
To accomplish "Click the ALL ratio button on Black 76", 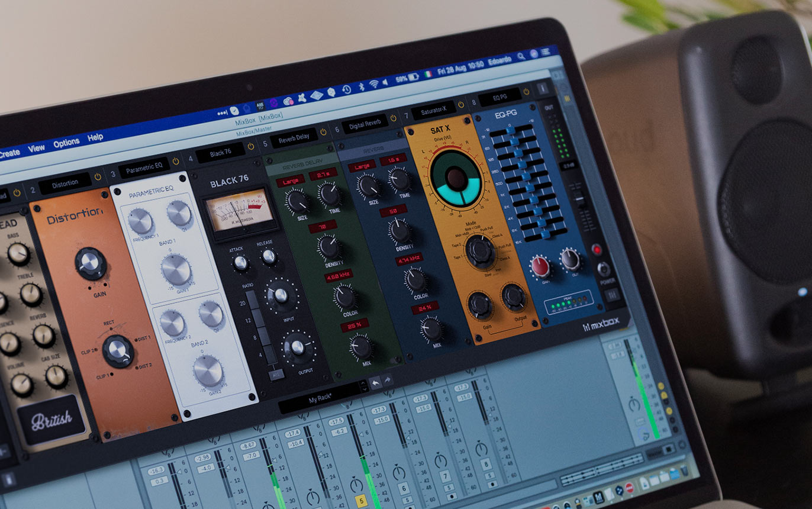I will pyautogui.click(x=276, y=374).
